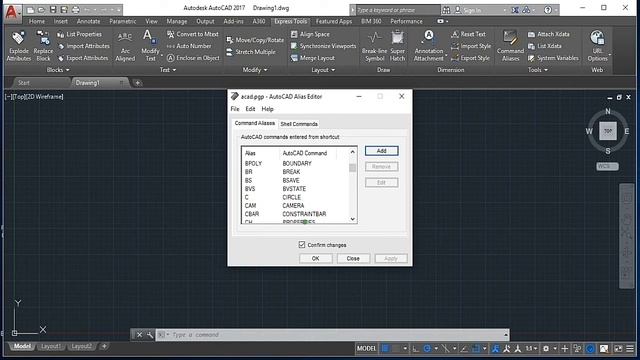Viewport: 640px width, 360px height.
Task: Expand the Blocks panel dropdown
Action: point(58,70)
